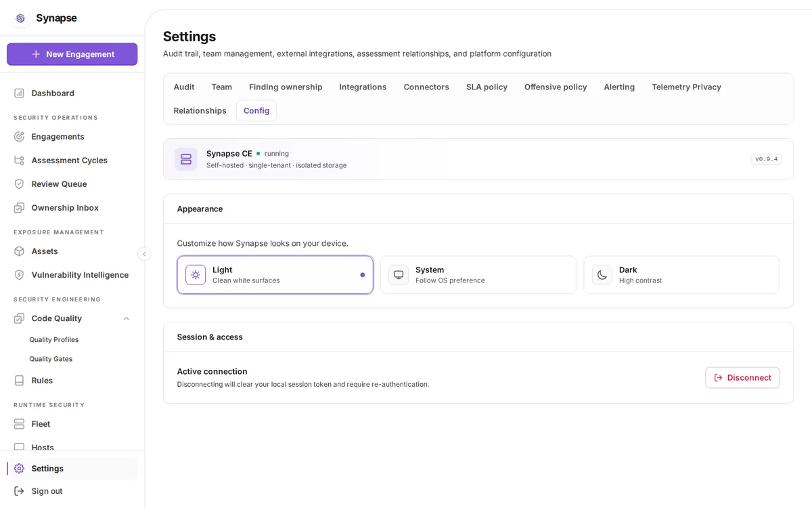The width and height of the screenshot is (812, 508).
Task: Click the plus icon in New Engagement
Action: pos(37,54)
